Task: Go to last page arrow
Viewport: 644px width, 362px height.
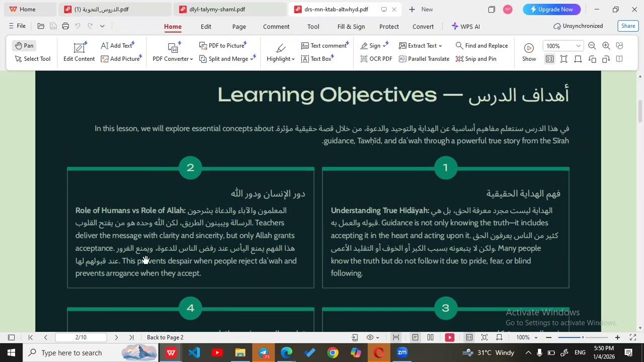Action: (x=131, y=337)
